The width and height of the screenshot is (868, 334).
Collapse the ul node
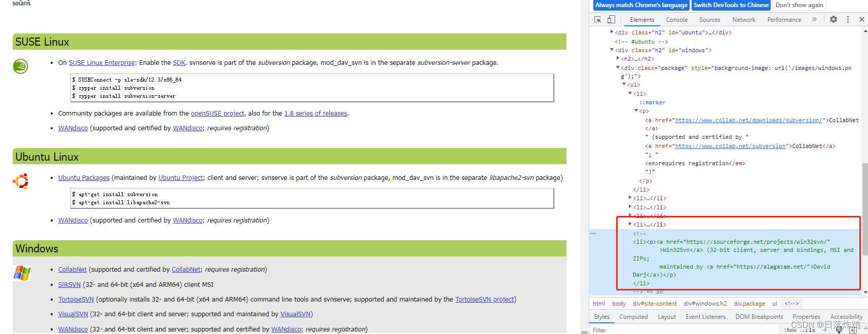pyautogui.click(x=624, y=84)
